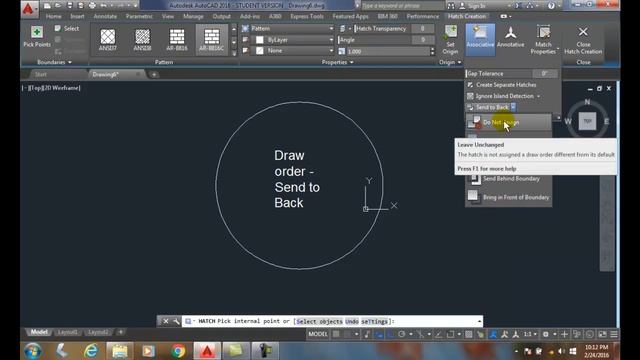640x360 pixels.
Task: Toggle the Associative hatch option
Action: 480,40
